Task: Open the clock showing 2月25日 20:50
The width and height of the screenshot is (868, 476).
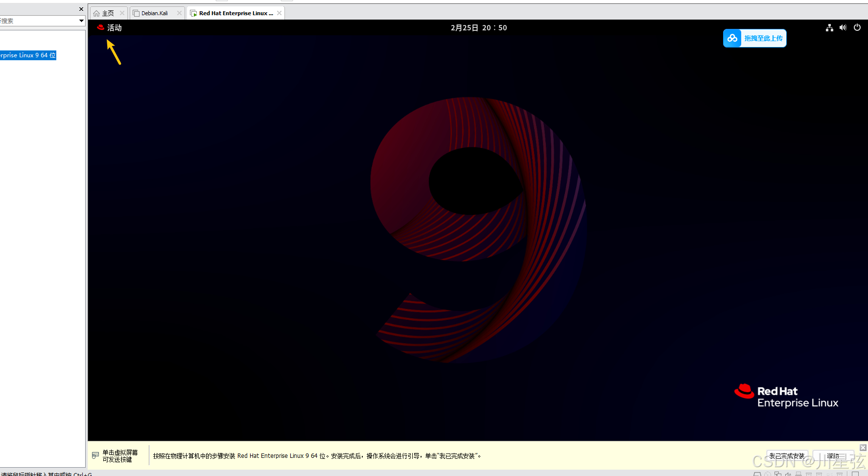Action: click(479, 28)
